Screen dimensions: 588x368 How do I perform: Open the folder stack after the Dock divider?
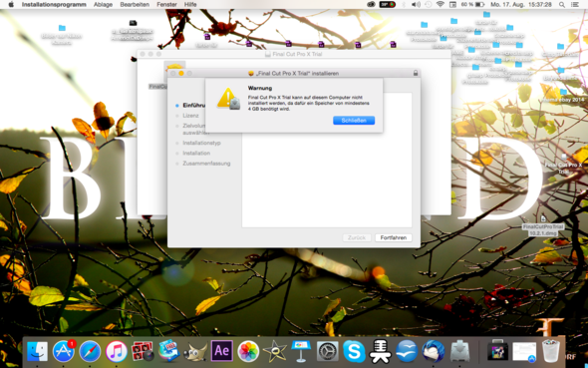pyautogui.click(x=497, y=351)
